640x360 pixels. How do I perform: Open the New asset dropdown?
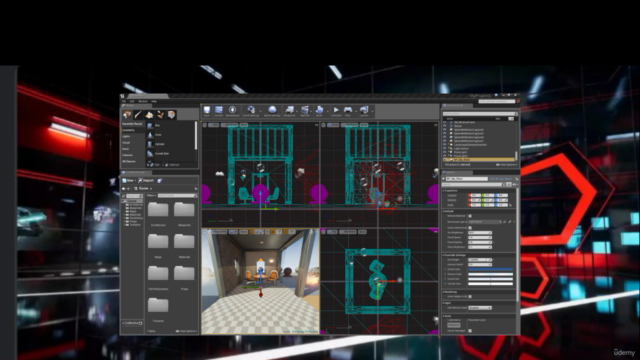129,180
